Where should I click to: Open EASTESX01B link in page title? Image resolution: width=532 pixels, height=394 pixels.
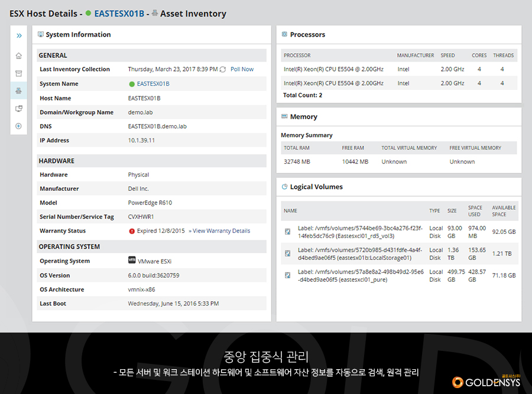(x=119, y=14)
